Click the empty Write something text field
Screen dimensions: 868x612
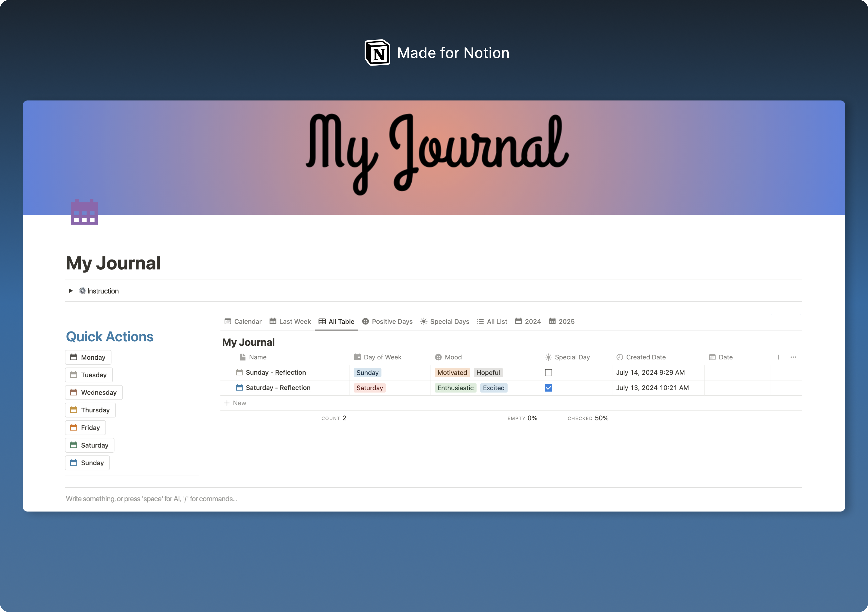[151, 499]
